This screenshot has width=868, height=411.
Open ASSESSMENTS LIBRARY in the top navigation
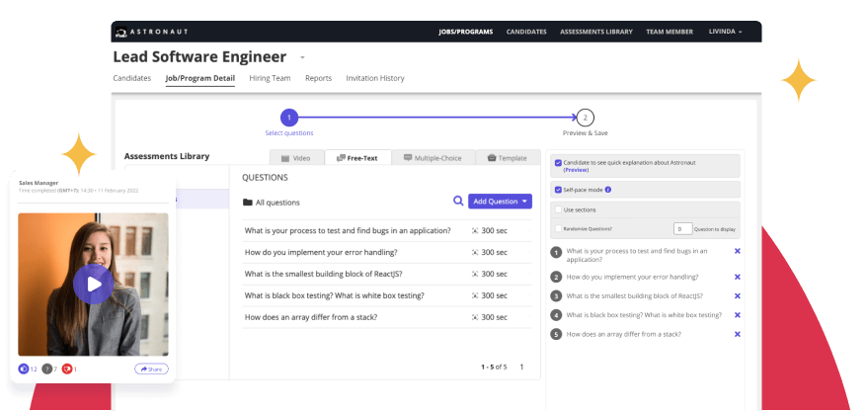tap(596, 32)
